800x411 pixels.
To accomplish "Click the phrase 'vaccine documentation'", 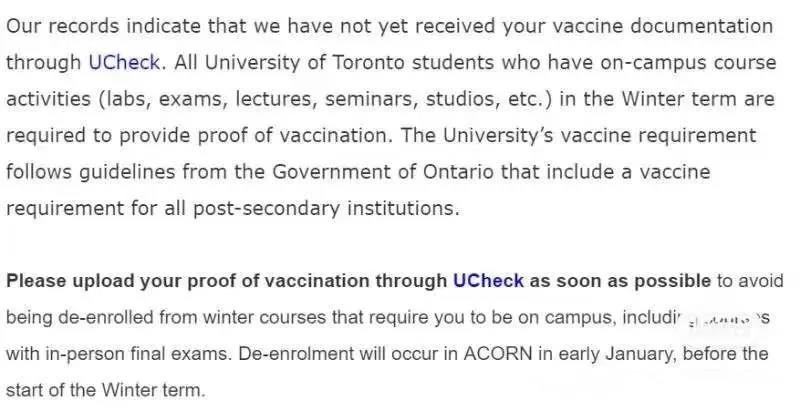I will (x=663, y=26).
